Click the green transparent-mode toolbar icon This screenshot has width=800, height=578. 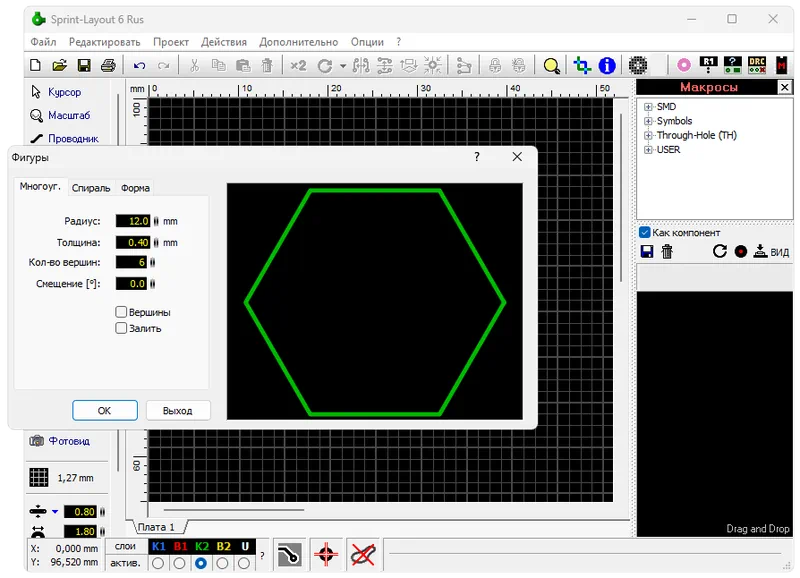[582, 65]
